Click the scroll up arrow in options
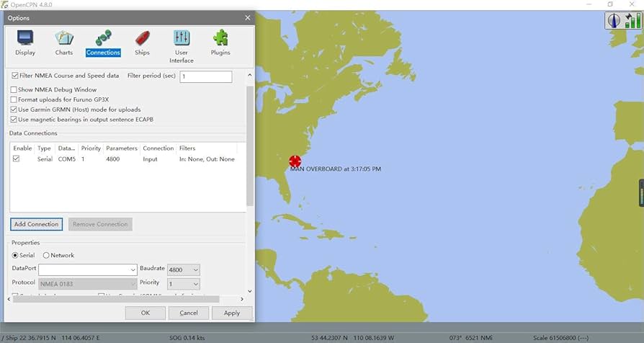Image resolution: width=644 pixels, height=343 pixels. [x=250, y=75]
